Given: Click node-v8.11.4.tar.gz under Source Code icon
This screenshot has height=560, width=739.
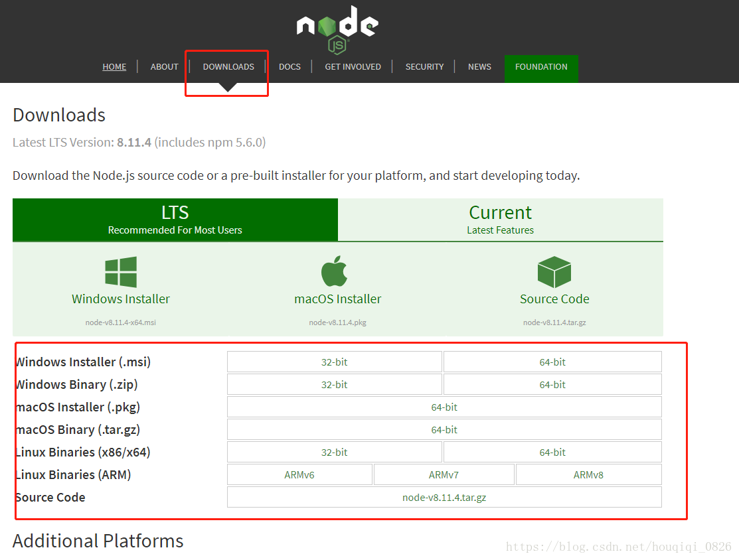Looking at the screenshot, I should tap(554, 322).
